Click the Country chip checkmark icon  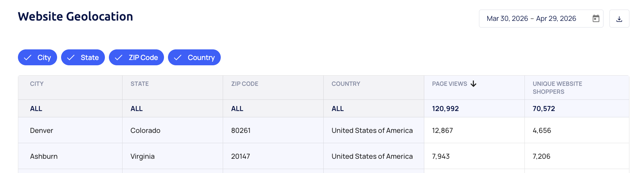point(178,58)
